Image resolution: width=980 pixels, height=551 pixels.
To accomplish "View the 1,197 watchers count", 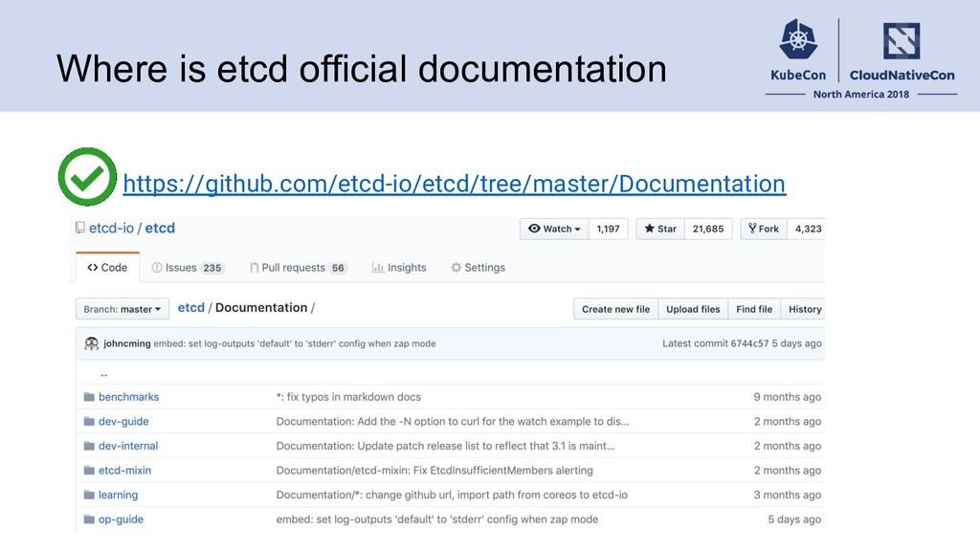I will point(608,229).
